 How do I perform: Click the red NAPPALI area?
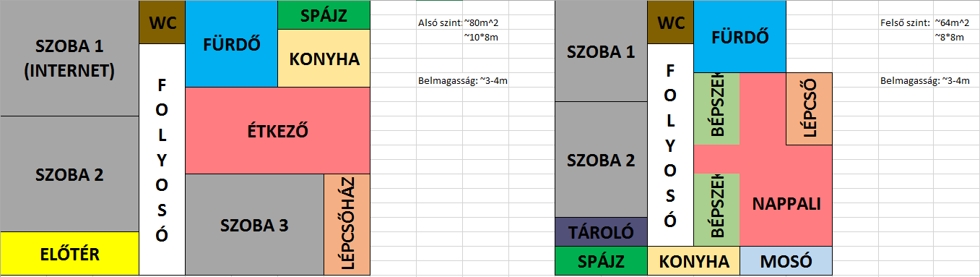786,203
